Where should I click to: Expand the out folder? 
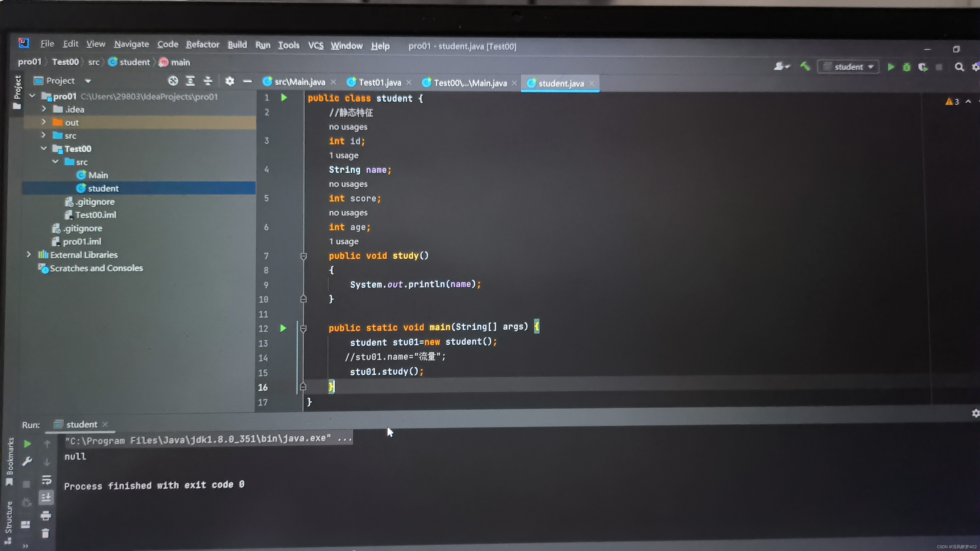click(44, 122)
